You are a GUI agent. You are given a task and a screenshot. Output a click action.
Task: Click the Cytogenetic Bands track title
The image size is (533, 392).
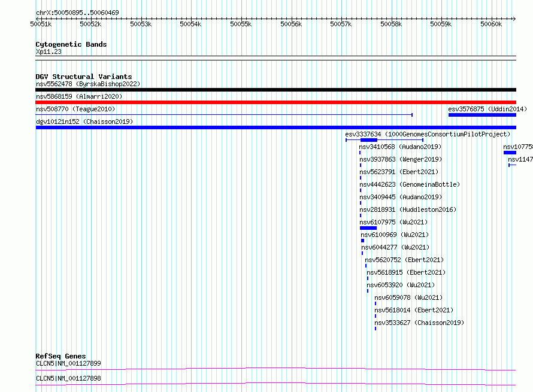tap(71, 44)
